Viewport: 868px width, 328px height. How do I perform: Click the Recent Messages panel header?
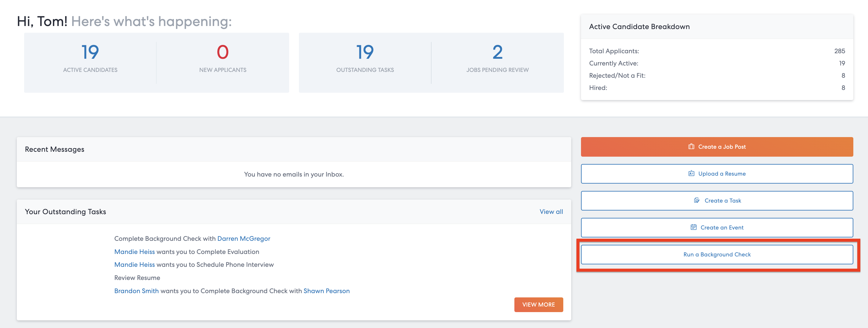point(55,149)
